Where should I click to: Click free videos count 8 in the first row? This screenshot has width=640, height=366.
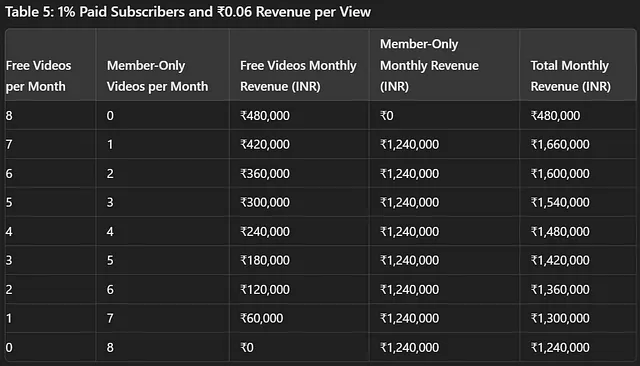(9, 115)
